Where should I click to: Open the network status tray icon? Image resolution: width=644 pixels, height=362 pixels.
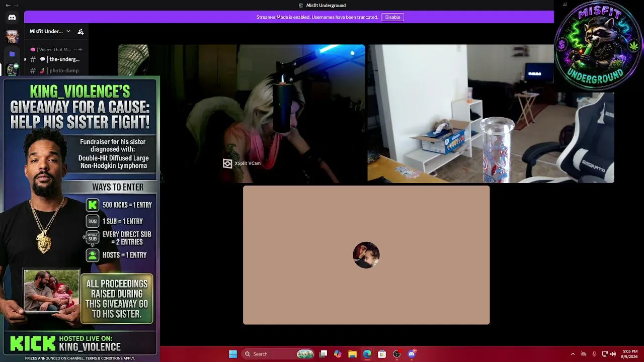click(x=605, y=354)
